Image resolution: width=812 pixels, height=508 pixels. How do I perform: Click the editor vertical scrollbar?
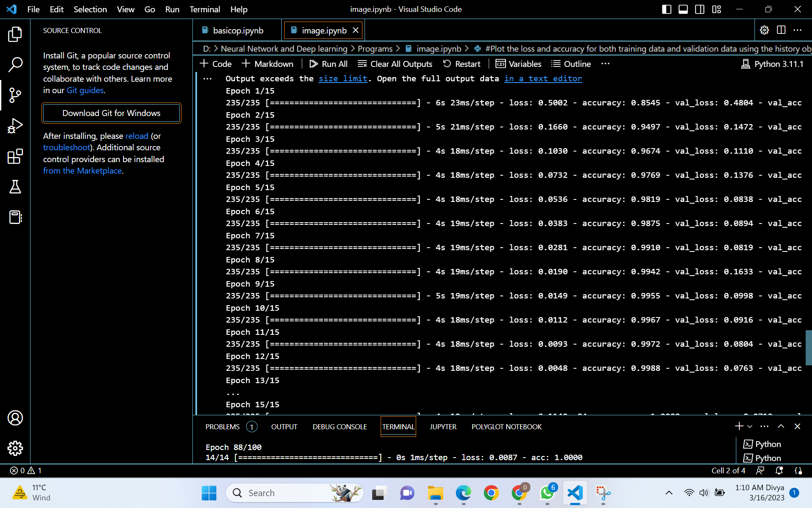[808, 347]
